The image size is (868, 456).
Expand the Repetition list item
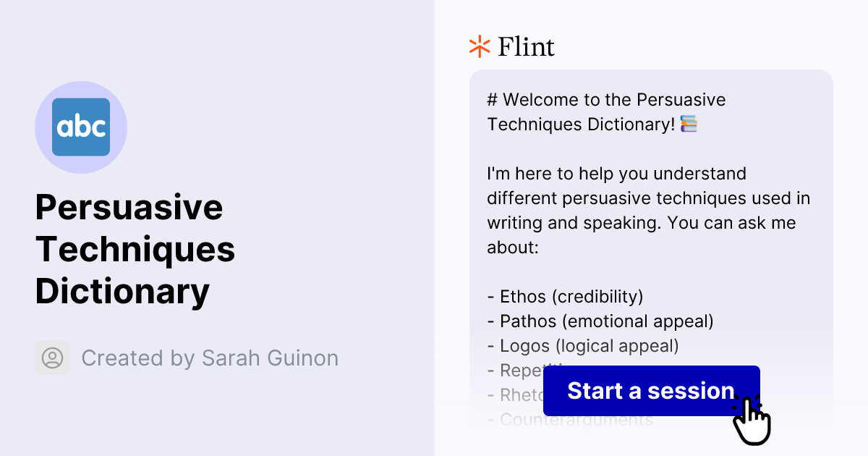coord(515,370)
